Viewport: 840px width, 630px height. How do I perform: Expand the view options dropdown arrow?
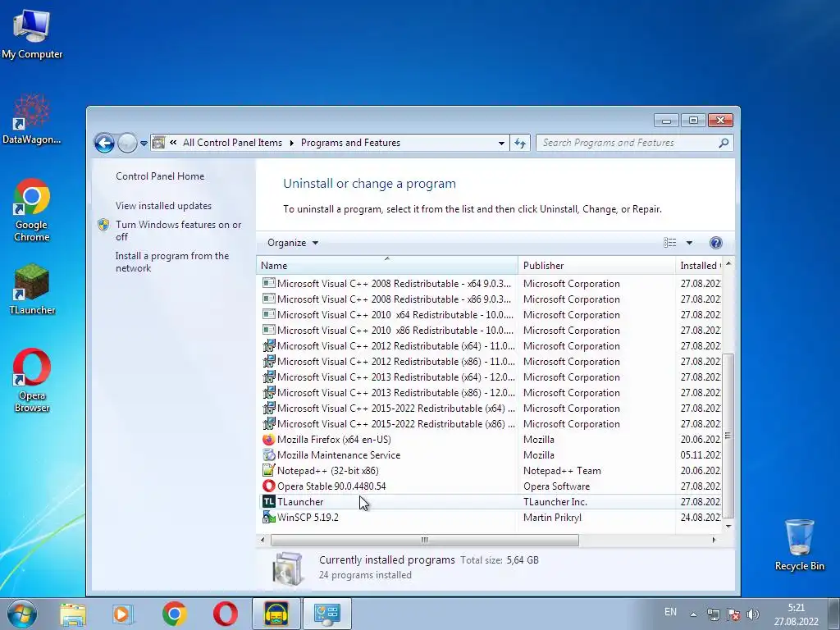coord(689,243)
